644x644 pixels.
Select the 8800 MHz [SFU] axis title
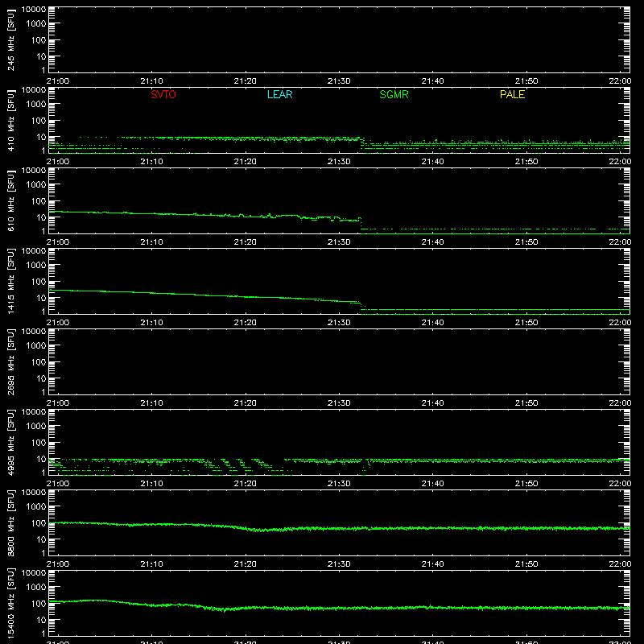[x=11, y=522]
